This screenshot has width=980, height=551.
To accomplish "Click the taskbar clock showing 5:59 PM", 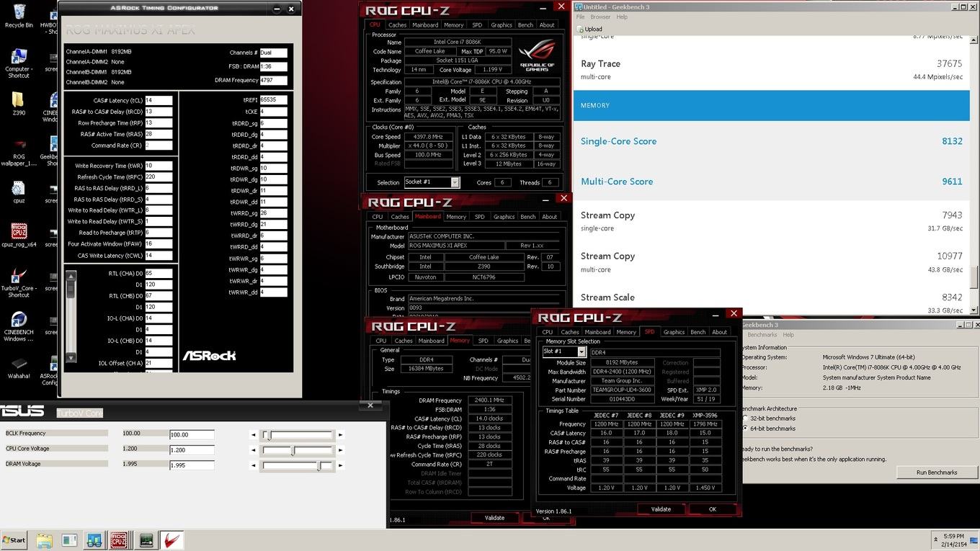I will tap(955, 540).
